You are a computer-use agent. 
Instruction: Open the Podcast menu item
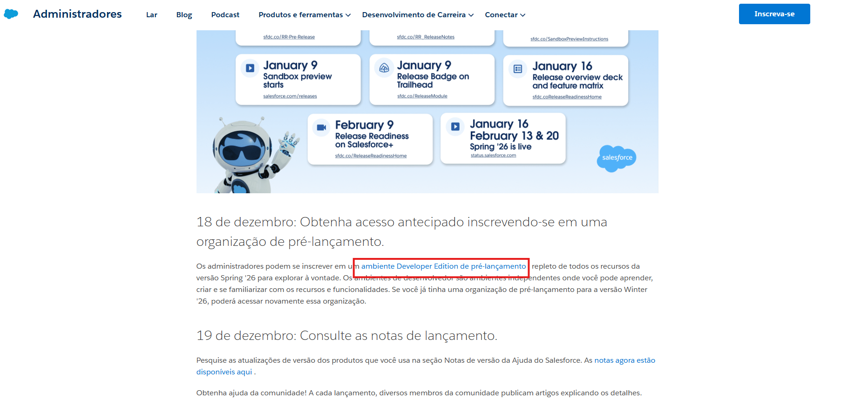[x=225, y=15]
